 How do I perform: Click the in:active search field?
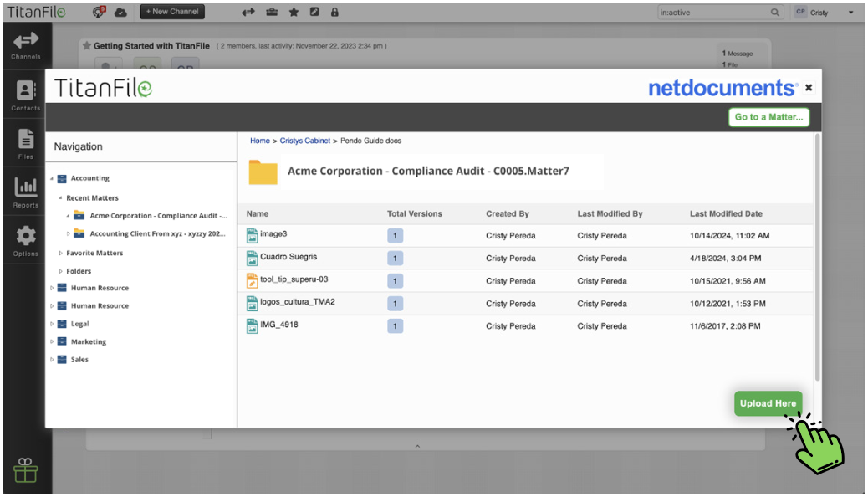(720, 13)
